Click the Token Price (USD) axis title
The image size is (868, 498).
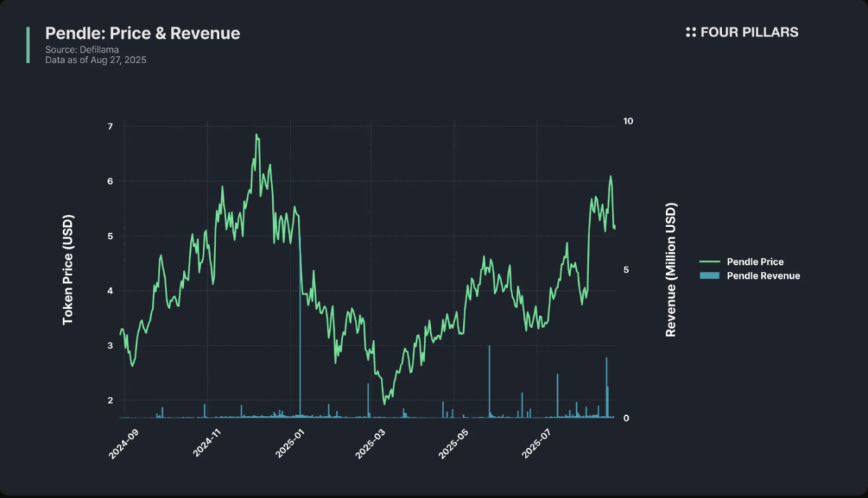click(x=68, y=270)
